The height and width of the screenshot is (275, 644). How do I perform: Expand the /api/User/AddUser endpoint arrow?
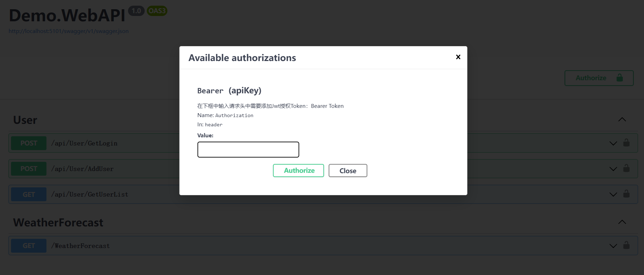[613, 169]
